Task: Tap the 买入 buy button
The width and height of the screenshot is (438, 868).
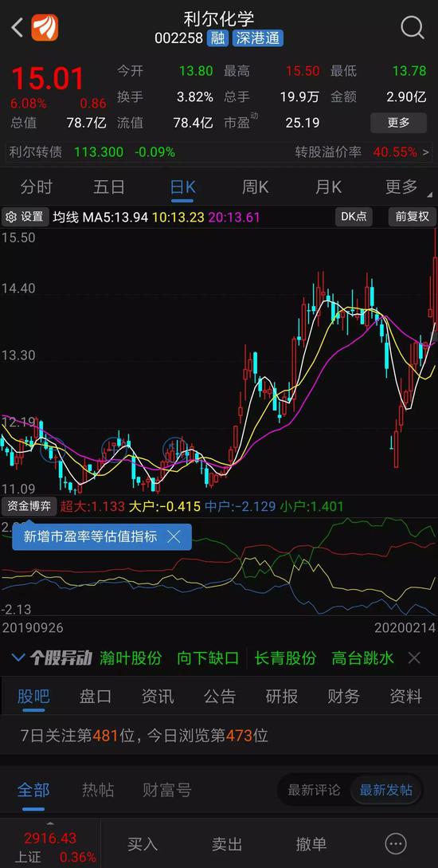Action: pyautogui.click(x=143, y=844)
